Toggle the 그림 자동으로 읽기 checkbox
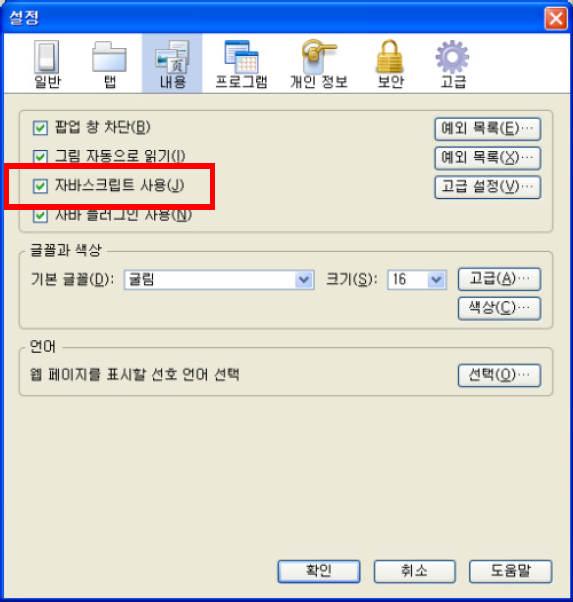Viewport: 573px width, 602px height. [40, 157]
